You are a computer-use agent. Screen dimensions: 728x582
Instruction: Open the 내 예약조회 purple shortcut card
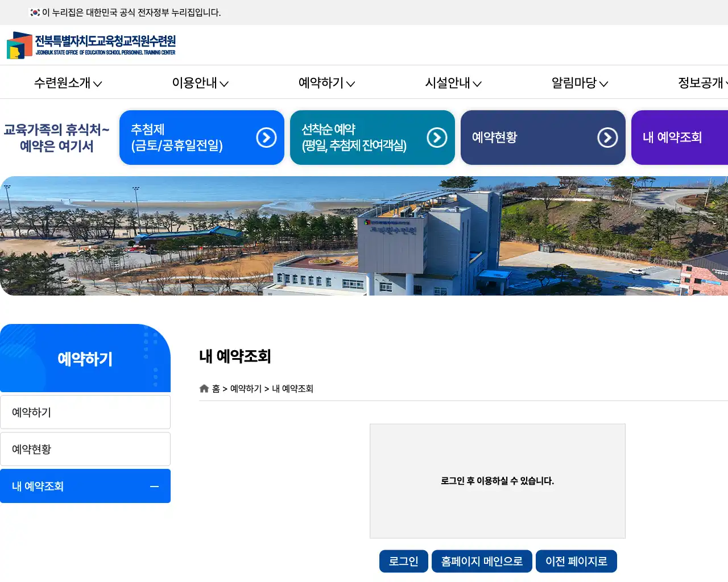[679, 138]
